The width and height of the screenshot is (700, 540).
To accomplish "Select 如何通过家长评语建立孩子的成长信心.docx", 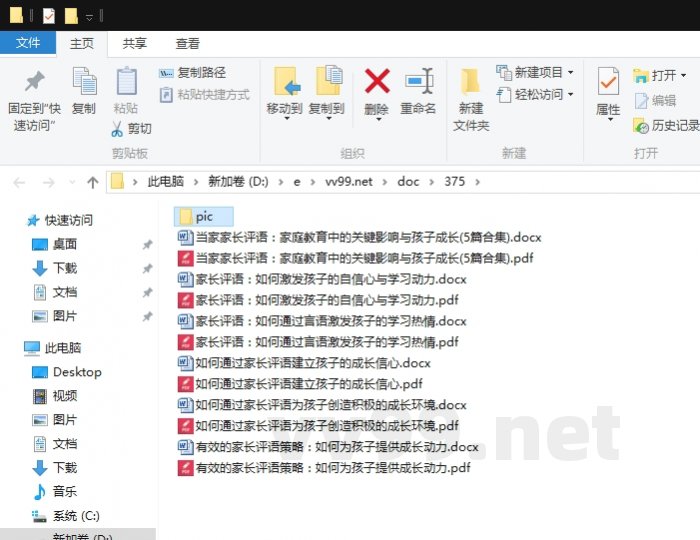I will pyautogui.click(x=304, y=363).
